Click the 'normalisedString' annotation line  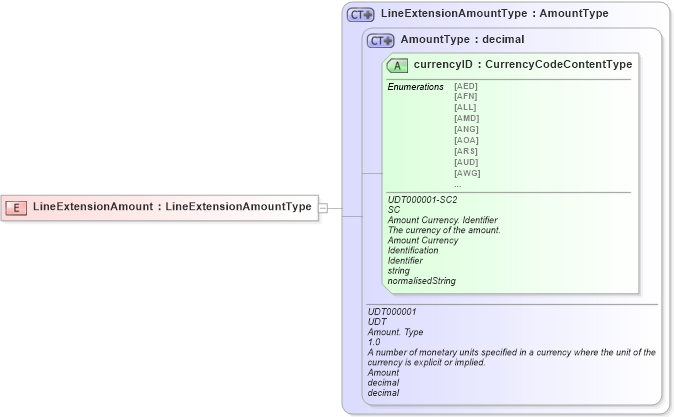[x=422, y=281]
